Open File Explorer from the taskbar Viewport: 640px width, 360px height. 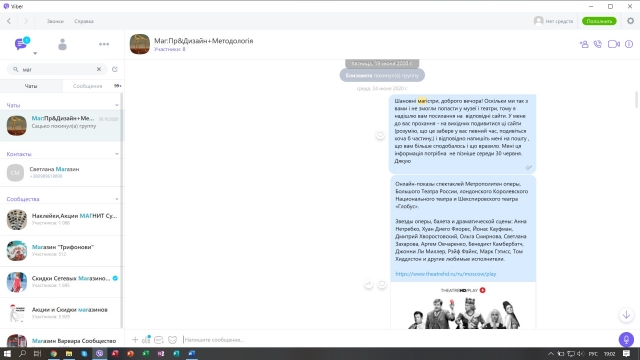pos(69,353)
